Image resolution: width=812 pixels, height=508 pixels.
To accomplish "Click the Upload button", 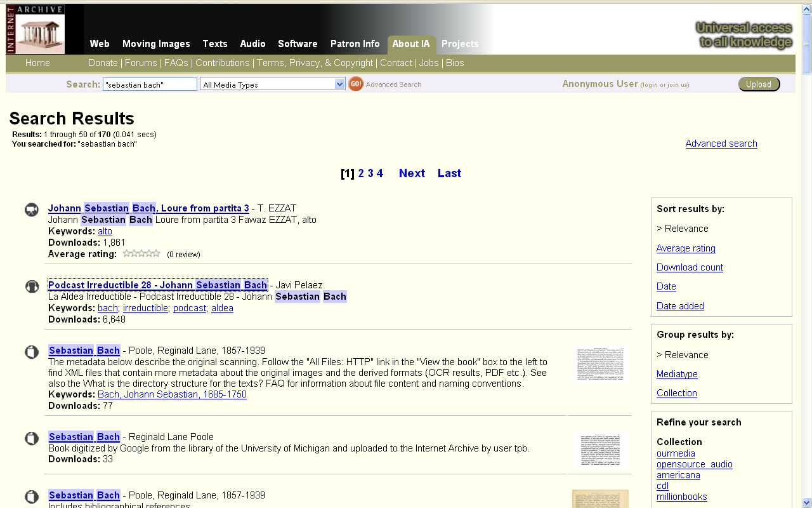I will (759, 84).
